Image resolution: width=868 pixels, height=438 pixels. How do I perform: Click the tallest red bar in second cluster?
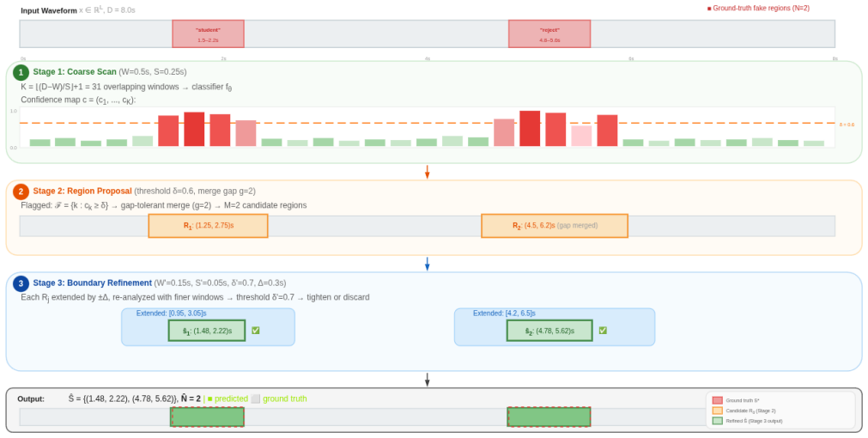pyautogui.click(x=530, y=129)
